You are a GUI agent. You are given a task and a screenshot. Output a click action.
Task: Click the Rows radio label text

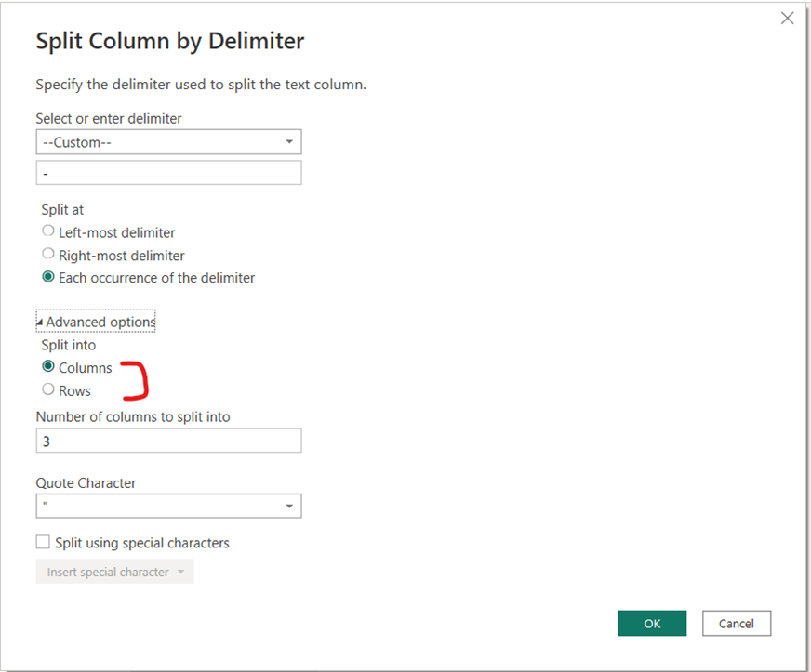(x=73, y=389)
